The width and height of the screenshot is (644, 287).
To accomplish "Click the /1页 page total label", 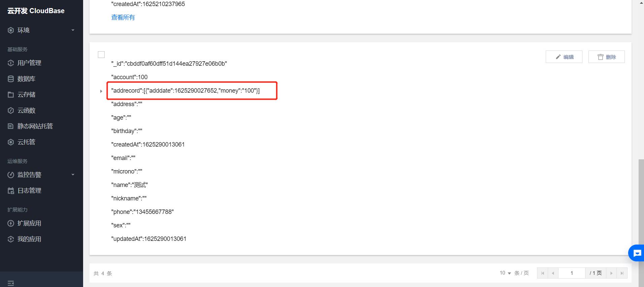I will tap(596, 273).
